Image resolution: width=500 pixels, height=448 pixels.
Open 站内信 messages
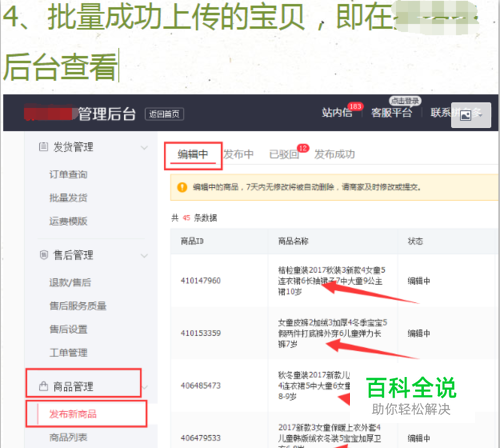337,113
